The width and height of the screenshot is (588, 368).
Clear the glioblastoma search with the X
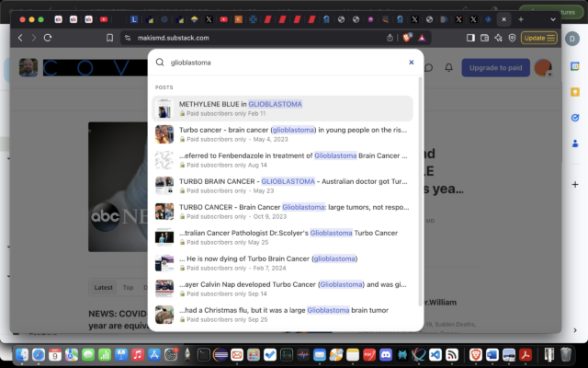tap(412, 63)
